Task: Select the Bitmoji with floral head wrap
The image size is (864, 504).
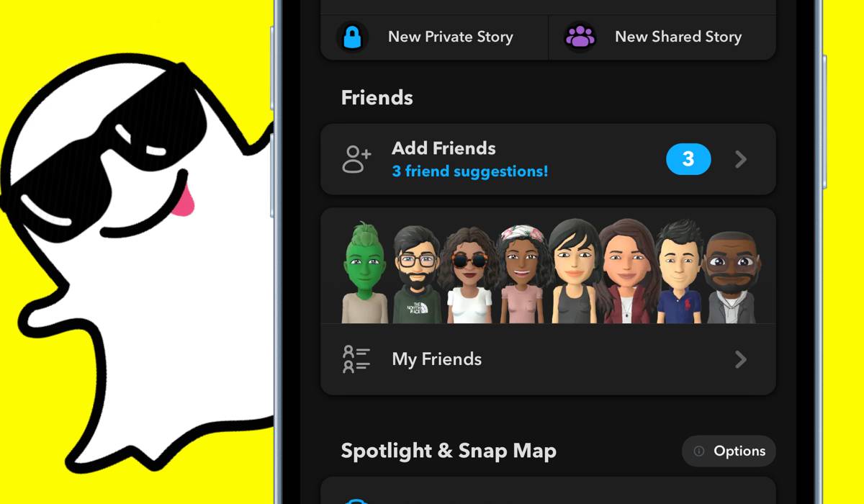Action: (521, 275)
